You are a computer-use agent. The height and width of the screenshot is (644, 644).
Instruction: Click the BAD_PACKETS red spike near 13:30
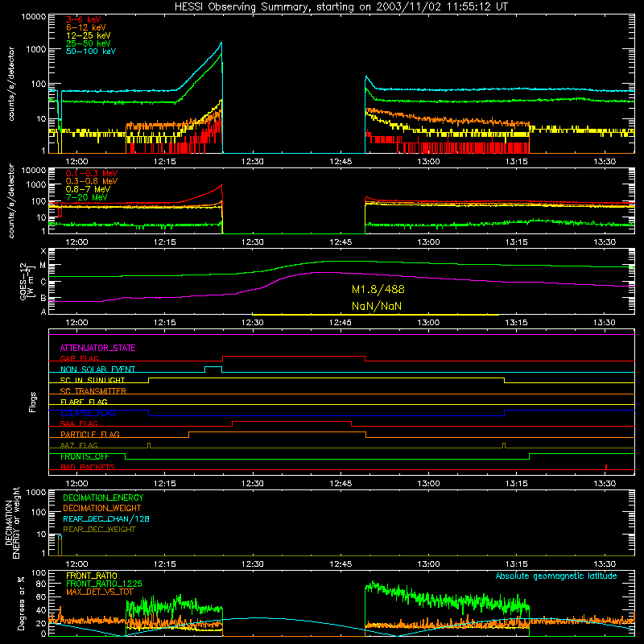tap(606, 467)
